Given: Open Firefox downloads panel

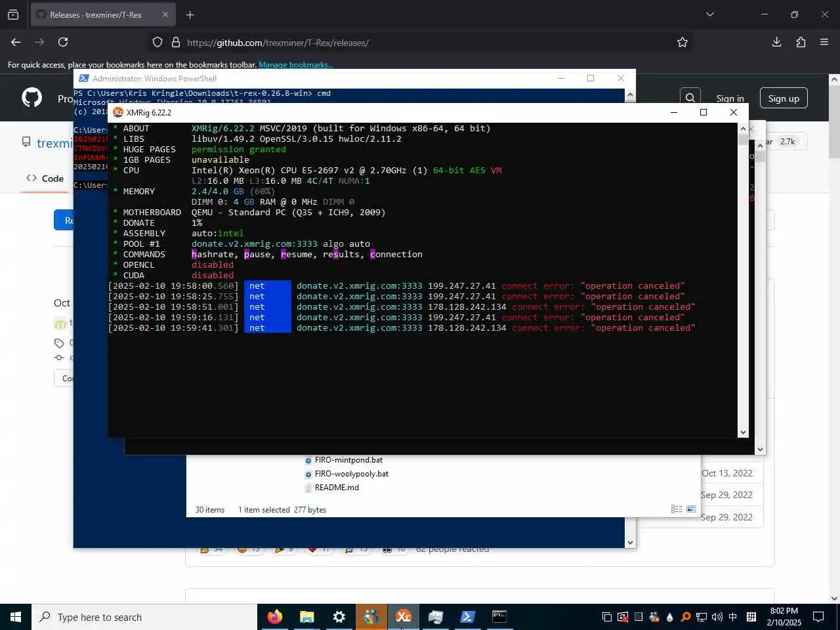Looking at the screenshot, I should 776,42.
